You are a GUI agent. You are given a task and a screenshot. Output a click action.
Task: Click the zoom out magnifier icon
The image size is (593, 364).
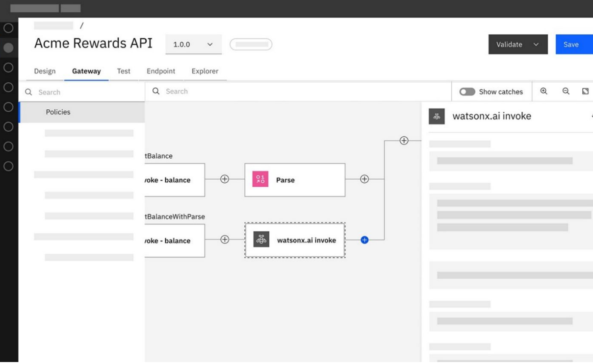tap(566, 91)
